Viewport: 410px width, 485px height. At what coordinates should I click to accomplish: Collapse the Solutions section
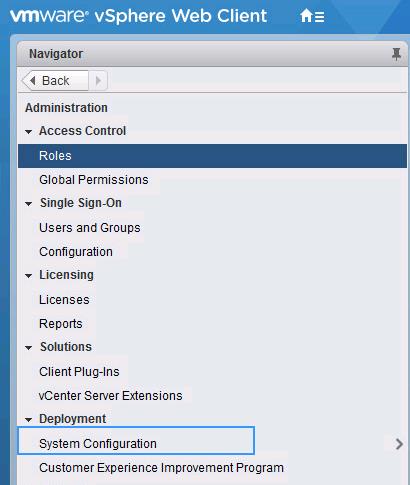coord(29,348)
